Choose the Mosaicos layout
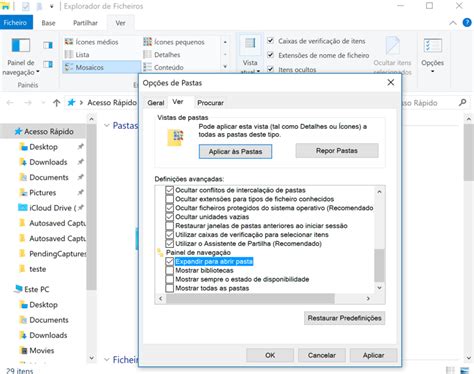The height and width of the screenshot is (374, 474). coord(101,67)
